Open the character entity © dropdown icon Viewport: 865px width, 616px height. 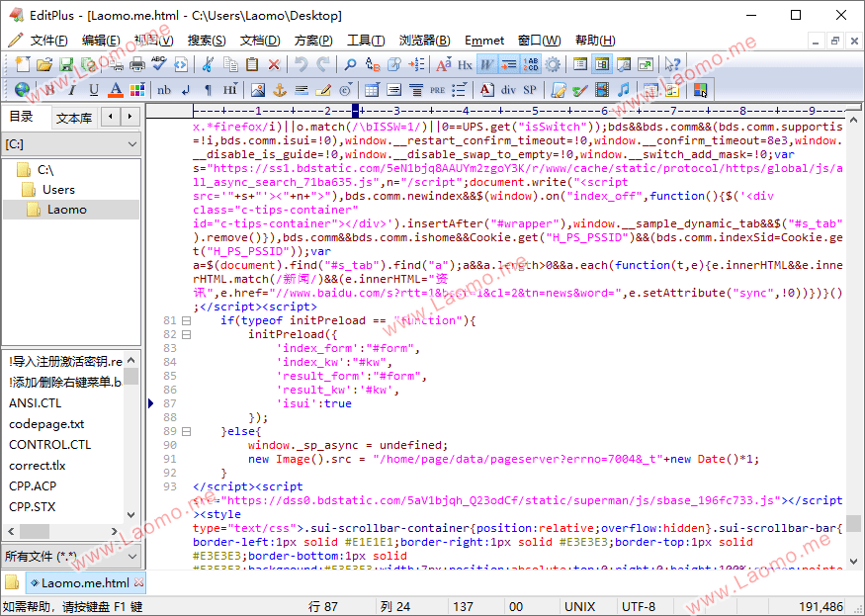coord(346,89)
